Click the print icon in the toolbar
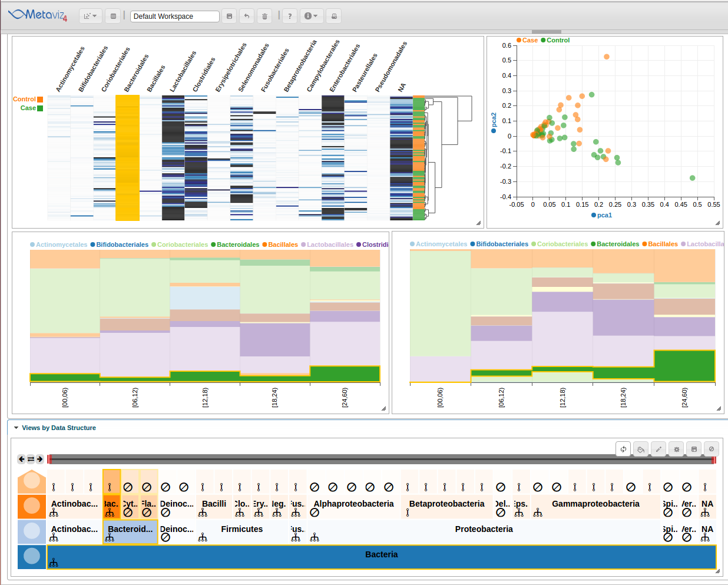This screenshot has width=728, height=585. click(x=334, y=16)
